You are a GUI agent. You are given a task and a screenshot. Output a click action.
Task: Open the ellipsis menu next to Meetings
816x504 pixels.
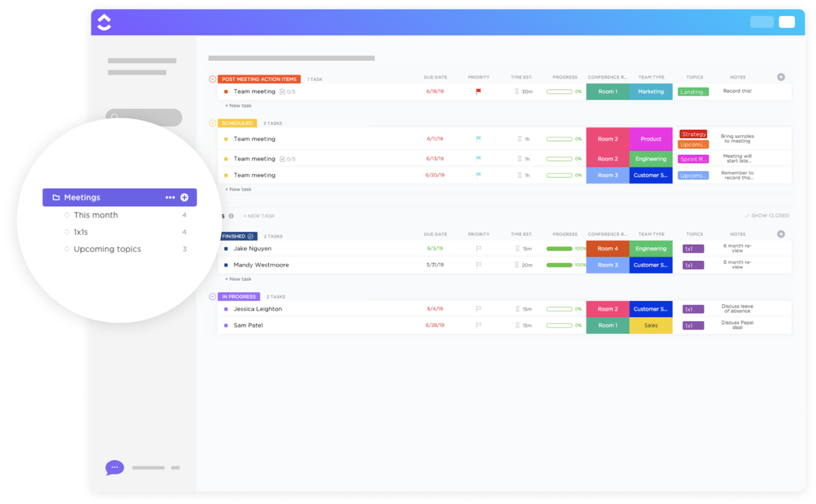pos(170,197)
